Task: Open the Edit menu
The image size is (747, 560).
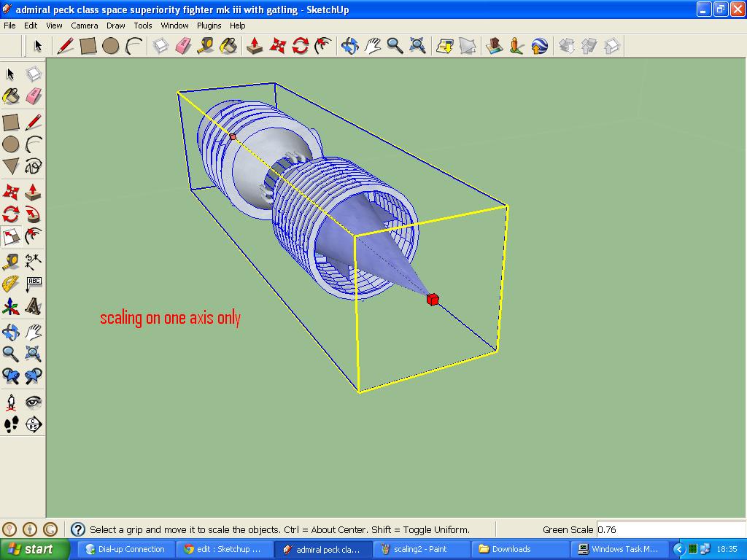Action: click(31, 26)
